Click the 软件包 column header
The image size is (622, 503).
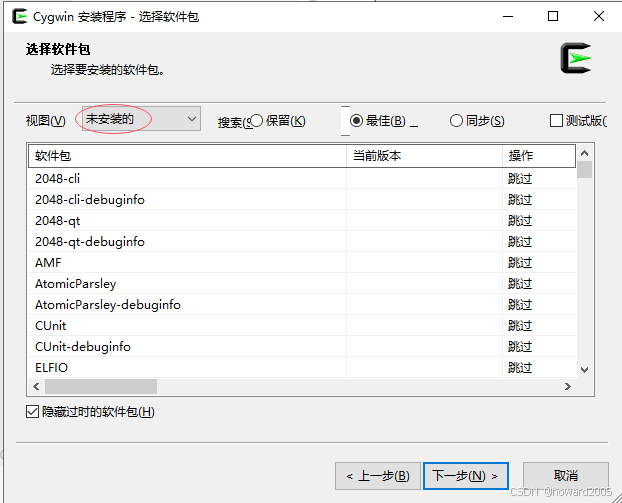pos(187,156)
